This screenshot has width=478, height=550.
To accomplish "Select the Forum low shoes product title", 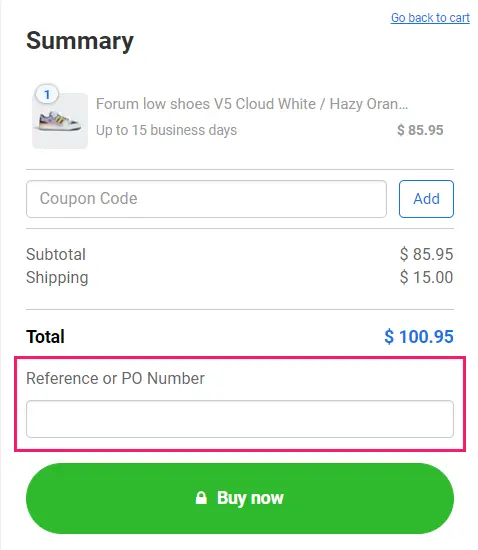I will click(252, 104).
